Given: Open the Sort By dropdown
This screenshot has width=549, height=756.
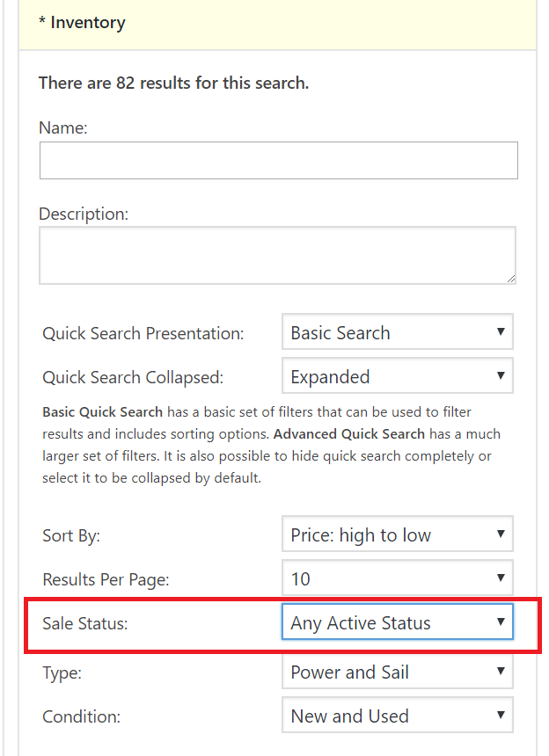Looking at the screenshot, I should (398, 535).
